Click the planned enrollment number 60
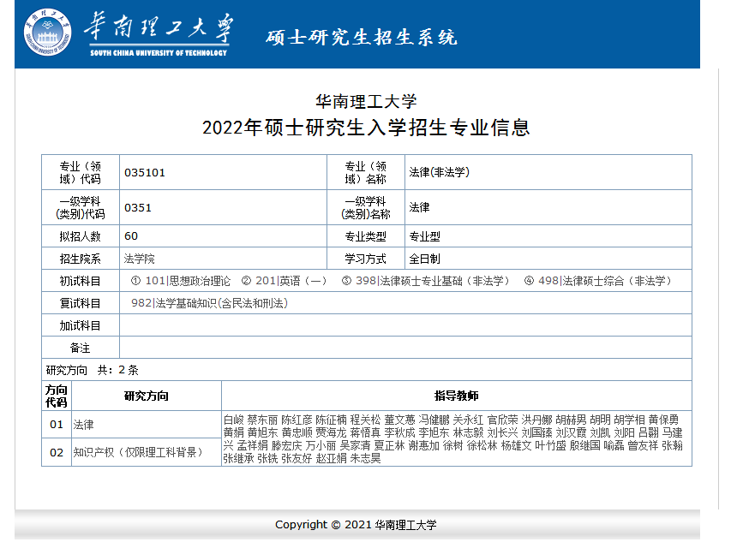This screenshot has width=731, height=560. point(131,236)
